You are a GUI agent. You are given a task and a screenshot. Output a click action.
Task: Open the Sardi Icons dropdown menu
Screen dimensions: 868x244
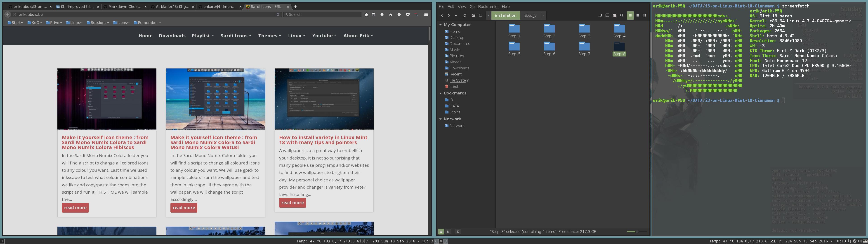[x=236, y=36]
